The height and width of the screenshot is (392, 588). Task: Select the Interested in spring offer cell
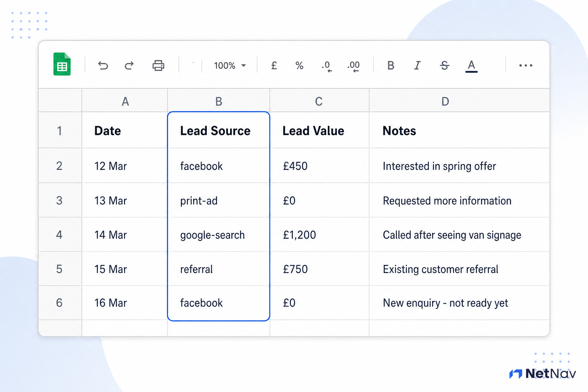[x=459, y=165]
